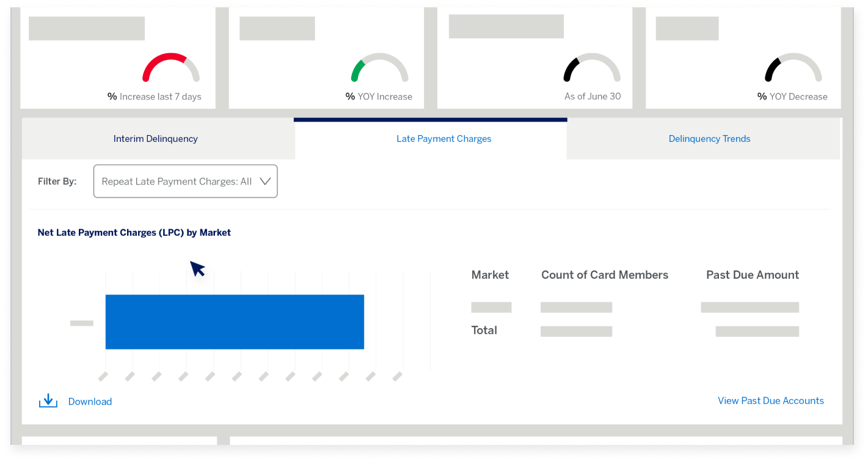868x462 pixels.
Task: Open the Delinquency Trends tab
Action: click(x=709, y=139)
